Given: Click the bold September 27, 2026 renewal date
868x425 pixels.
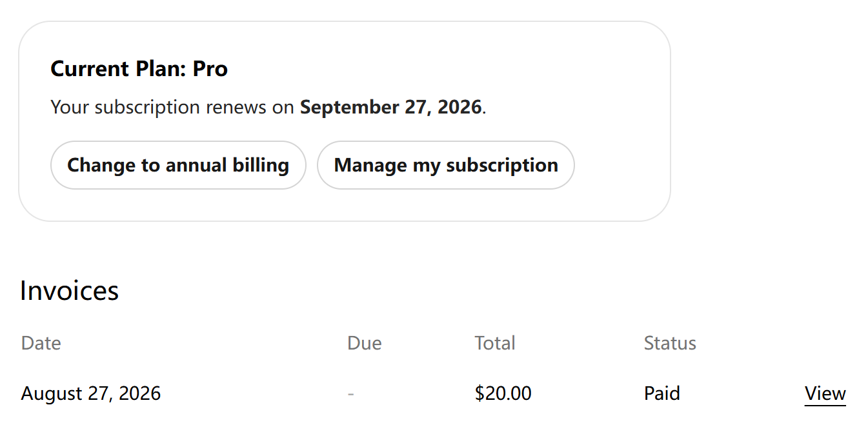Looking at the screenshot, I should 391,107.
